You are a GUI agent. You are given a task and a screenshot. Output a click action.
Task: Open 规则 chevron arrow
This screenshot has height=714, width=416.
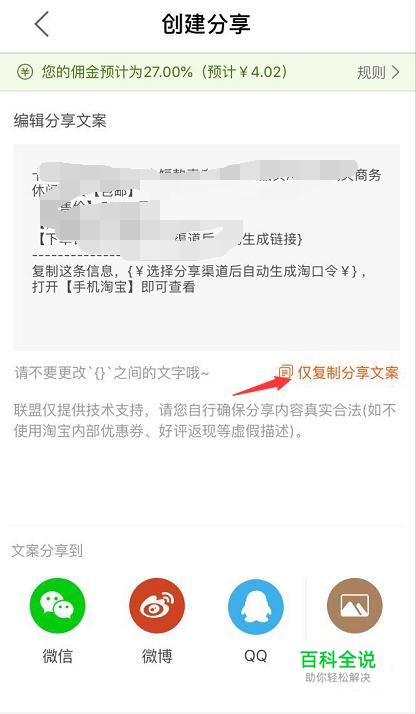(x=396, y=72)
